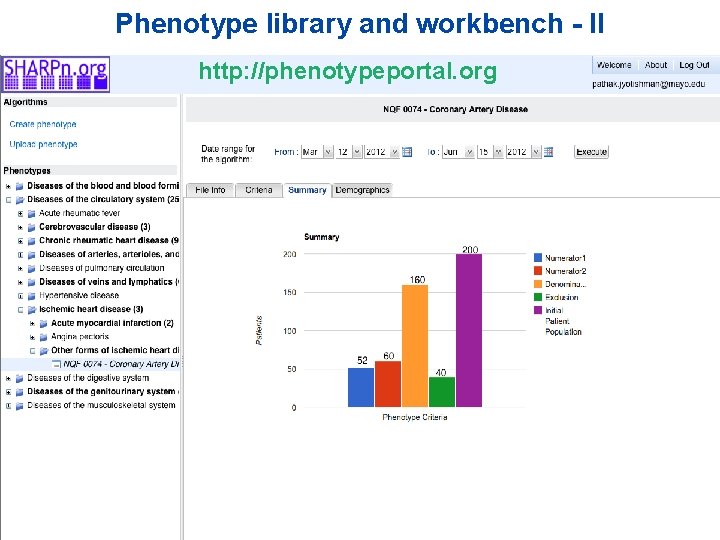Click the SHARPn.org logo
720x540 pixels.
(x=56, y=74)
